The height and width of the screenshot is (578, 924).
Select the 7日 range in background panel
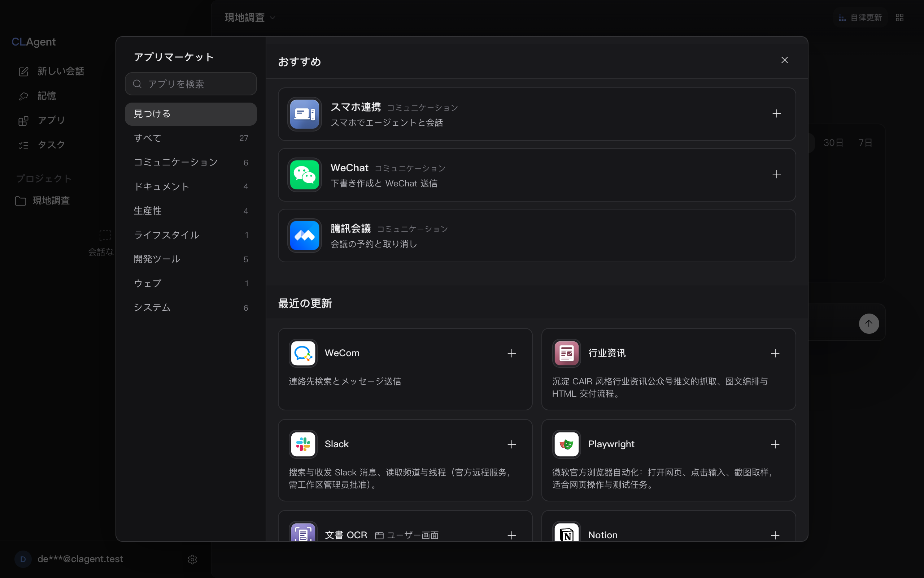[865, 143]
